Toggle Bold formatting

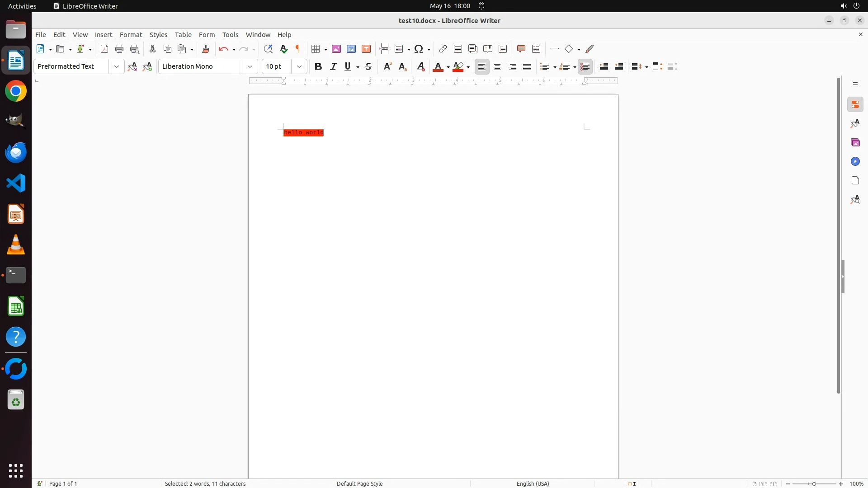[318, 66]
